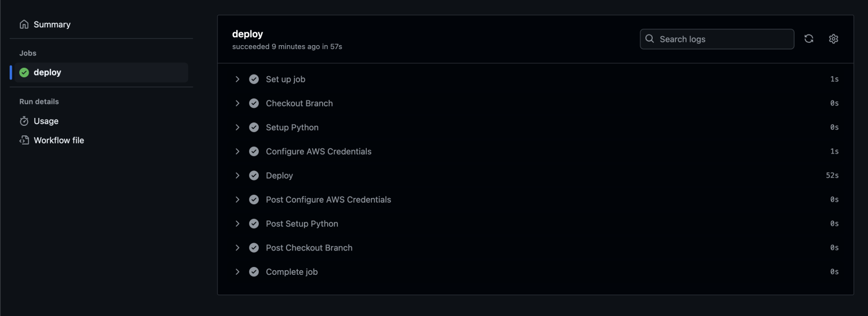Click the refresh logs icon
Image resolution: width=868 pixels, height=316 pixels.
[809, 39]
